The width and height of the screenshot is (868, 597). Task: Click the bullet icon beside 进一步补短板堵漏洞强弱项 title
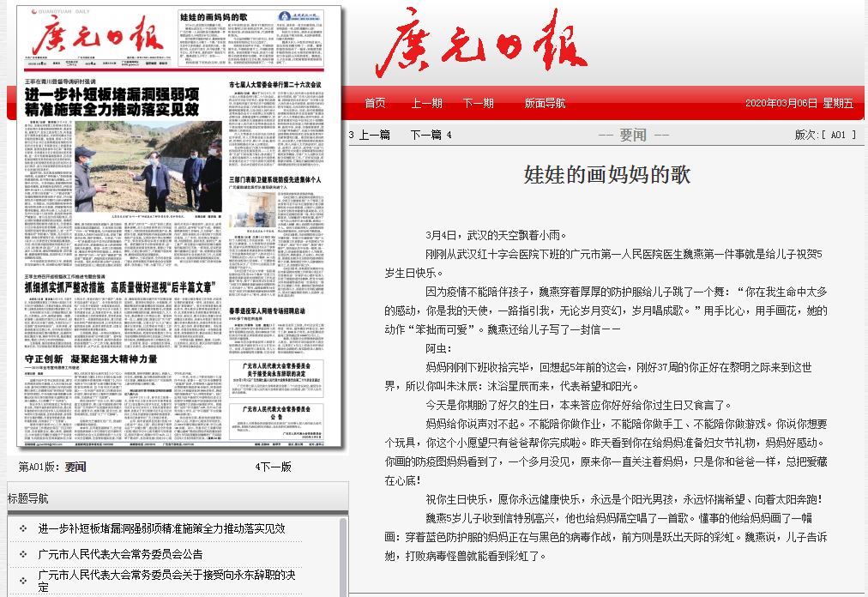23,528
